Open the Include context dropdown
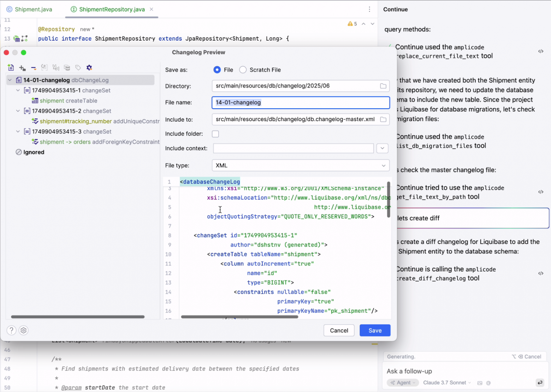This screenshot has height=392, width=551. pos(382,148)
